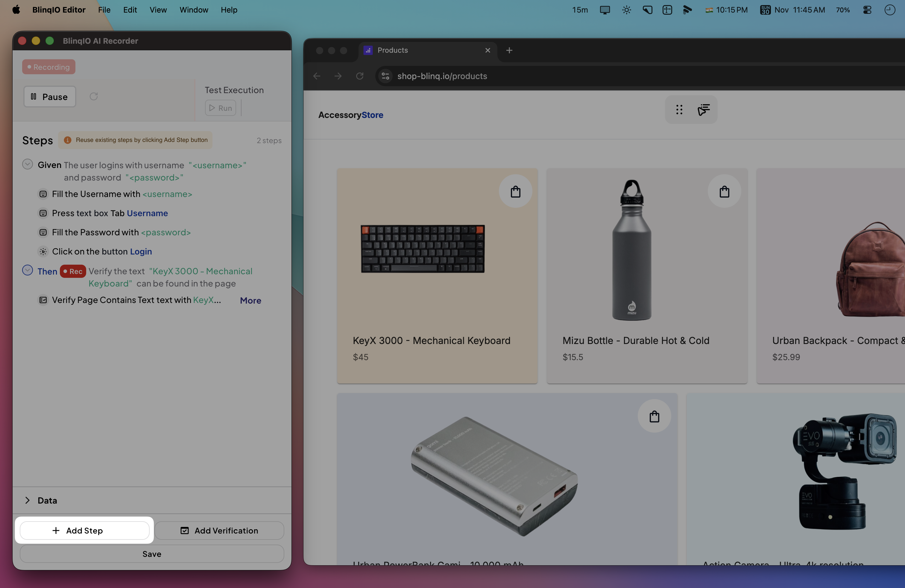
Task: Pause the recording
Action: pos(50,97)
